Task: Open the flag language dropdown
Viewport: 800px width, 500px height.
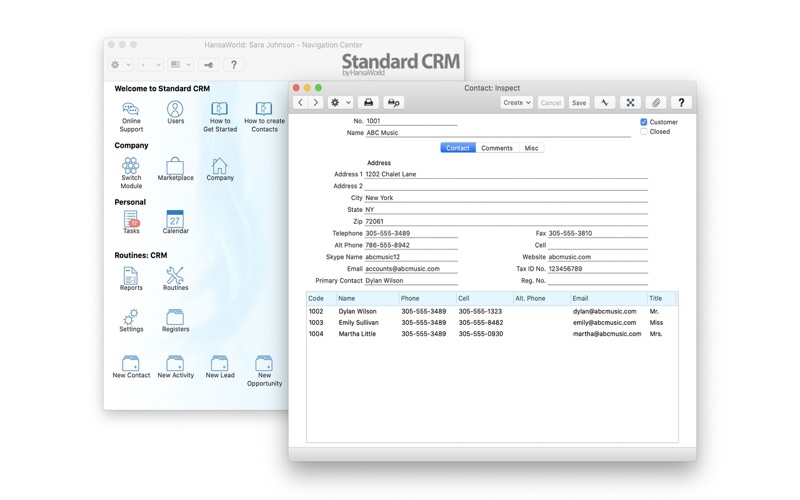Action: pos(181,65)
